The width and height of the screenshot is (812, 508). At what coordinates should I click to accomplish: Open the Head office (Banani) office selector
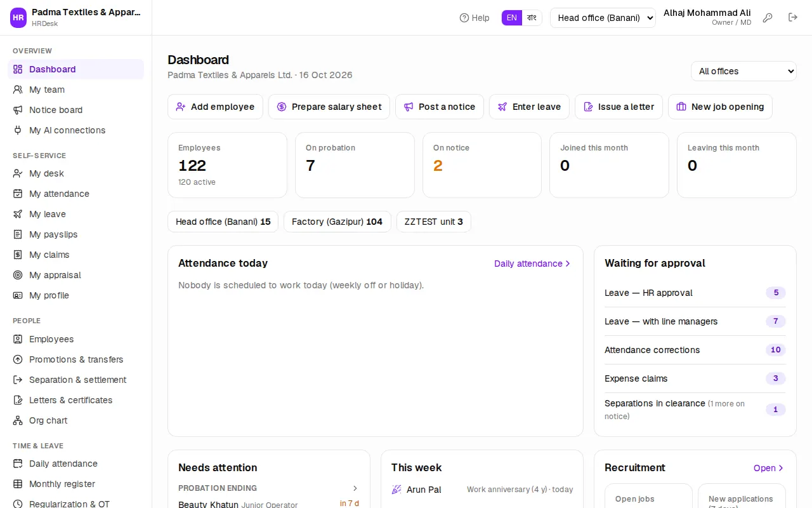pos(603,18)
